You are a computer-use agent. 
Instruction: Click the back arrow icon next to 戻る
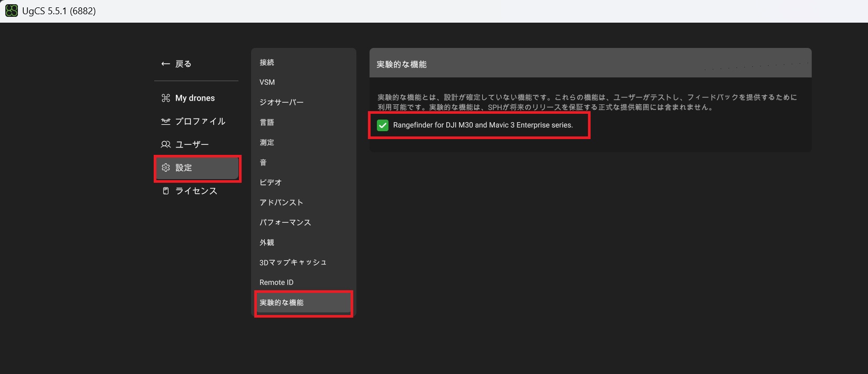(165, 64)
